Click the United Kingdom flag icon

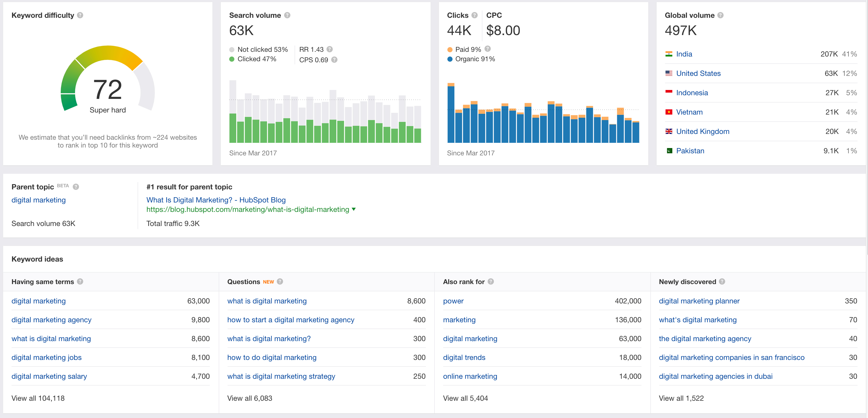click(669, 131)
